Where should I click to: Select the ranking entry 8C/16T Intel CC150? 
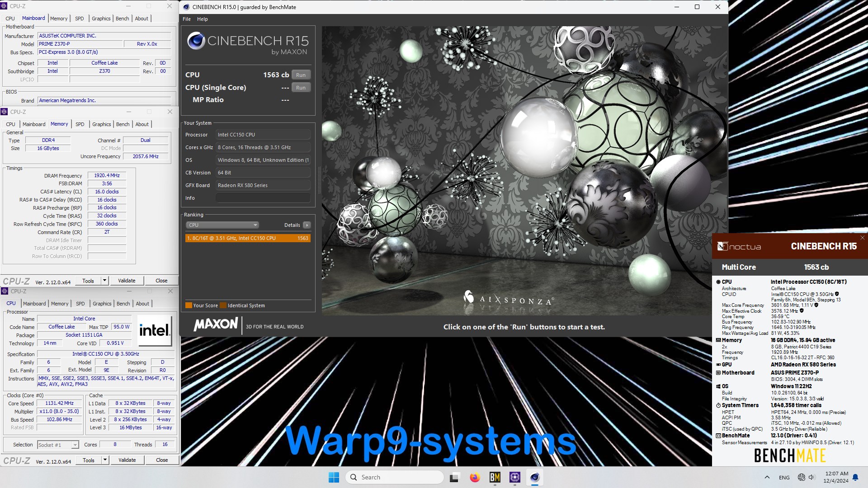[x=248, y=238]
